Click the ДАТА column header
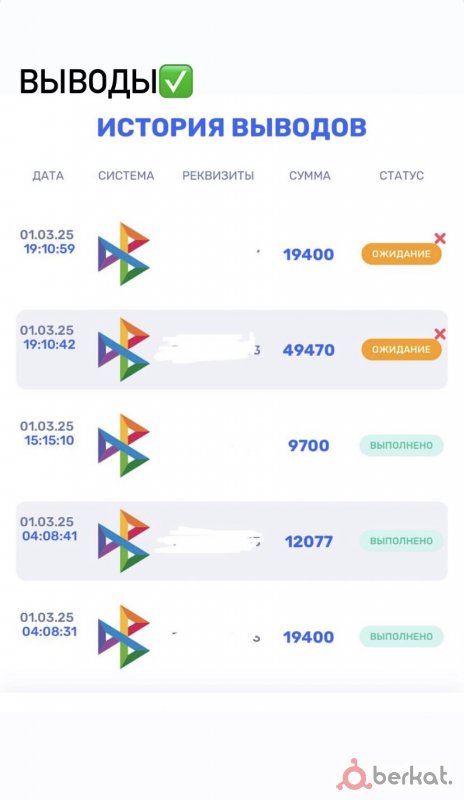This screenshot has height=800, width=464. (48, 176)
